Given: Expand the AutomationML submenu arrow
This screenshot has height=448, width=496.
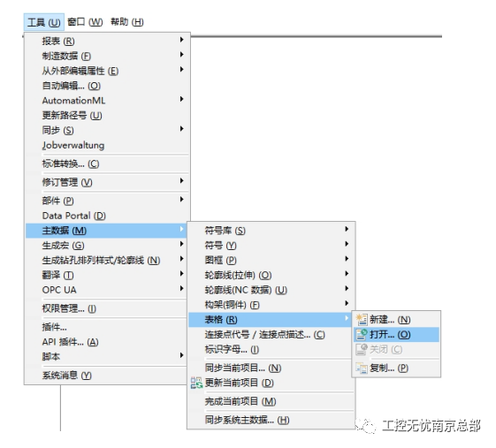Looking at the screenshot, I should pos(181,99).
